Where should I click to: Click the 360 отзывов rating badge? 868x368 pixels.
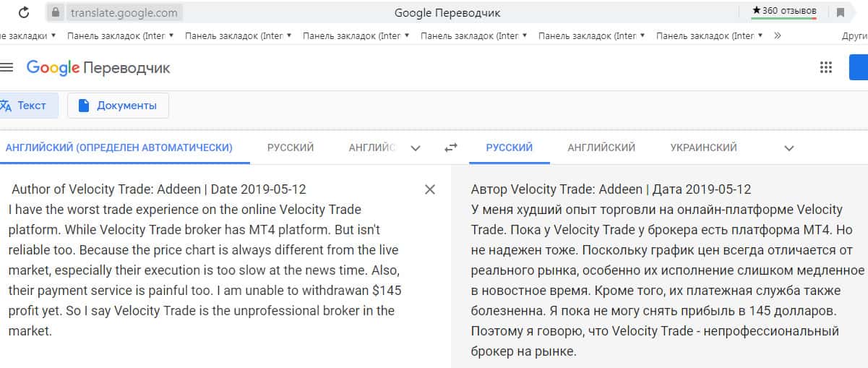coord(784,11)
